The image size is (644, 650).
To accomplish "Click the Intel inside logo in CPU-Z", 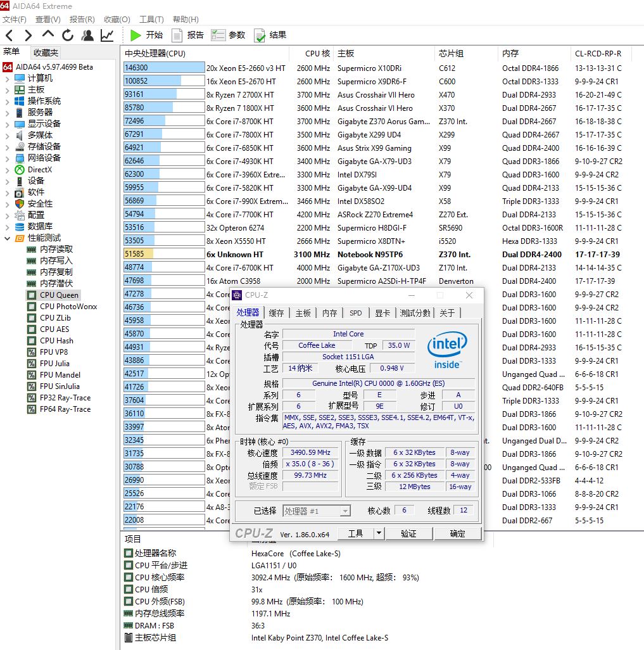I will (x=447, y=350).
